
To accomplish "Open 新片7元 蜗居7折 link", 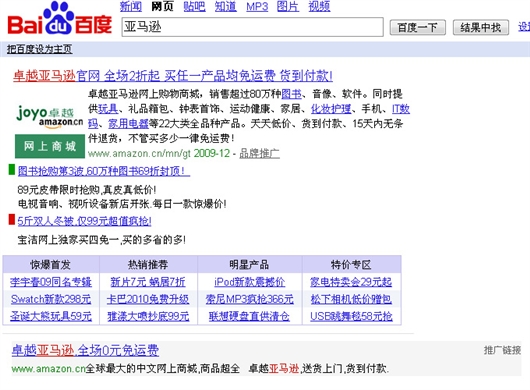I will pyautogui.click(x=148, y=282).
